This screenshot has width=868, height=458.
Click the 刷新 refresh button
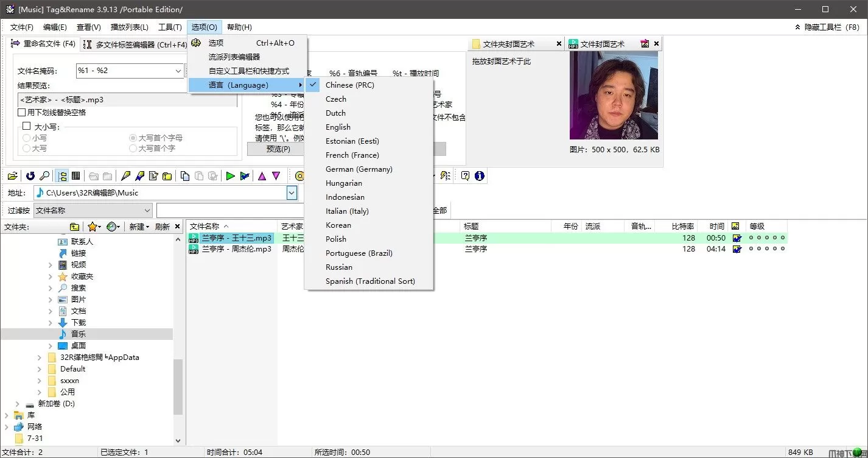[x=163, y=227]
